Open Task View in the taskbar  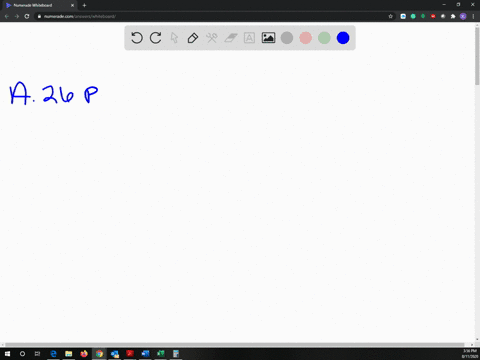37,354
